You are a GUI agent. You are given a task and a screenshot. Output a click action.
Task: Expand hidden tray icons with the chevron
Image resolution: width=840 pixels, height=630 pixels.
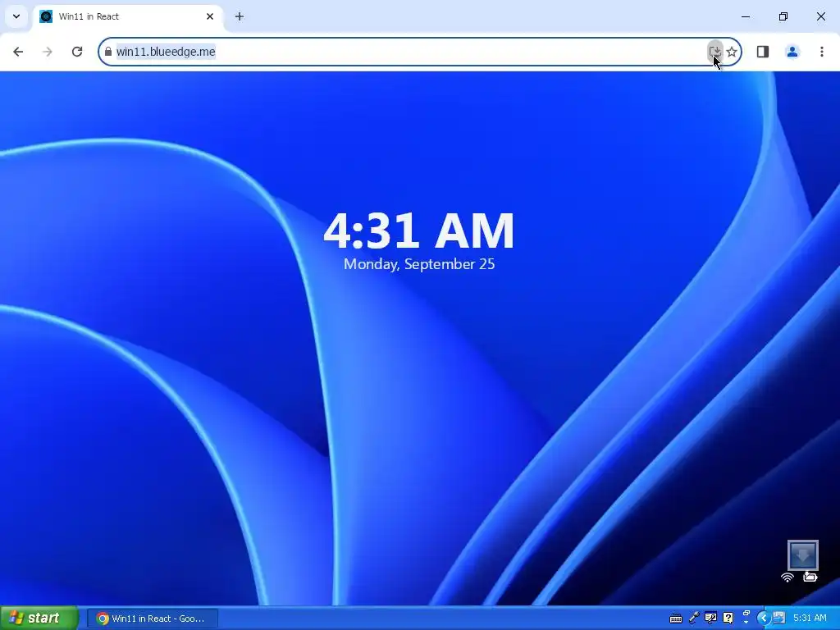click(764, 619)
